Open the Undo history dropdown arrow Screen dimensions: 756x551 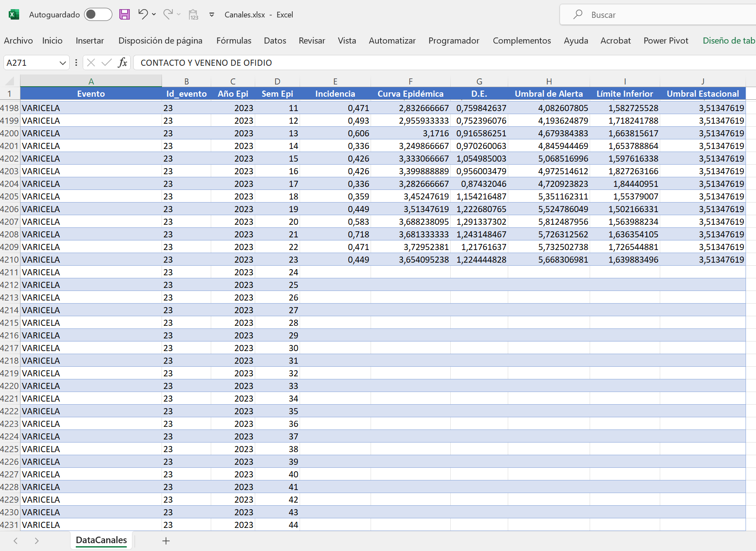(154, 14)
